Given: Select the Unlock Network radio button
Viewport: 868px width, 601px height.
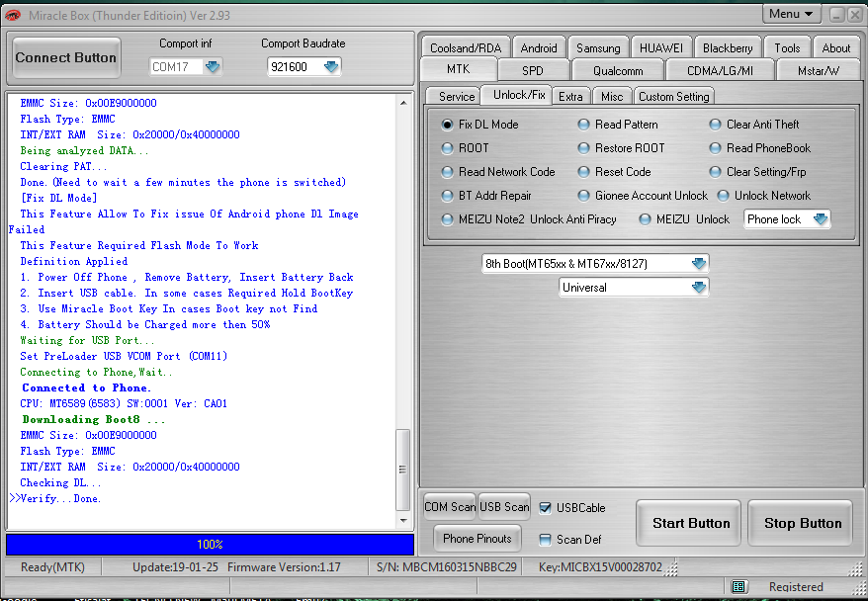Looking at the screenshot, I should coord(723,196).
